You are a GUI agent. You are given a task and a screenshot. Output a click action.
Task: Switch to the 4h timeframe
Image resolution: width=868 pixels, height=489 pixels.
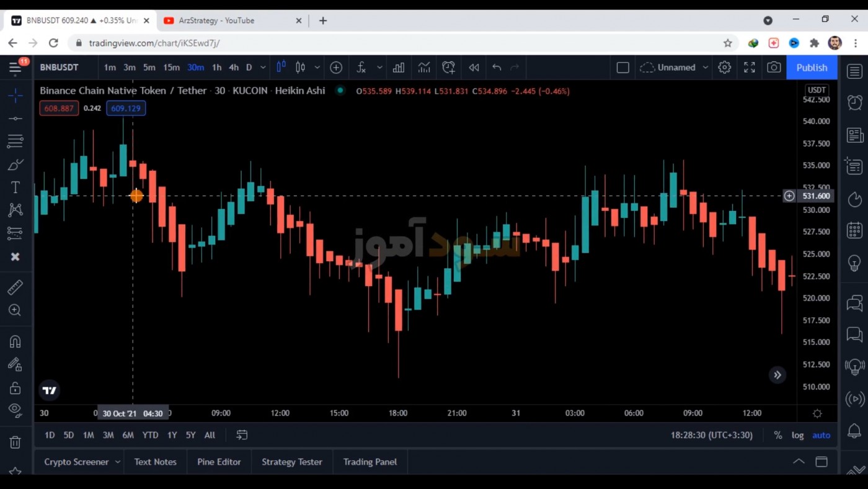tap(234, 68)
